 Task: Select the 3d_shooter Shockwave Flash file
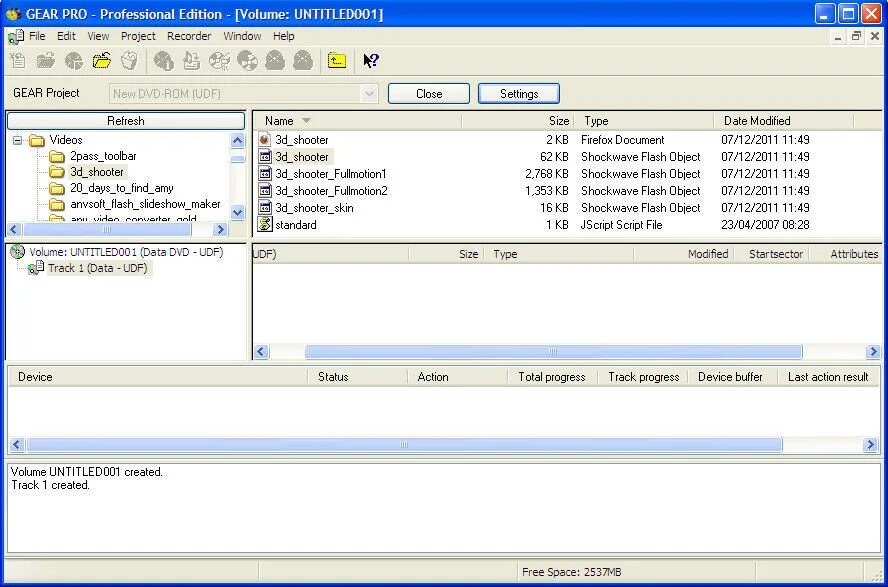(302, 156)
